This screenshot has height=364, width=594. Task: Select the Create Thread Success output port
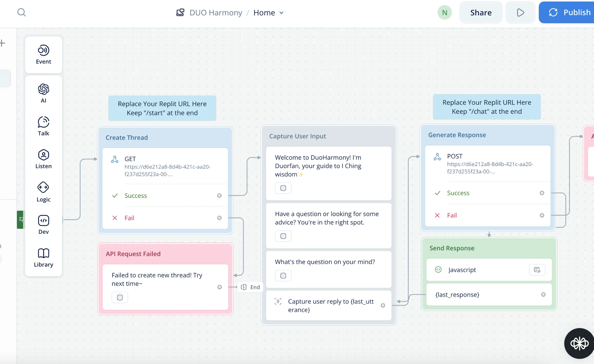[219, 196]
